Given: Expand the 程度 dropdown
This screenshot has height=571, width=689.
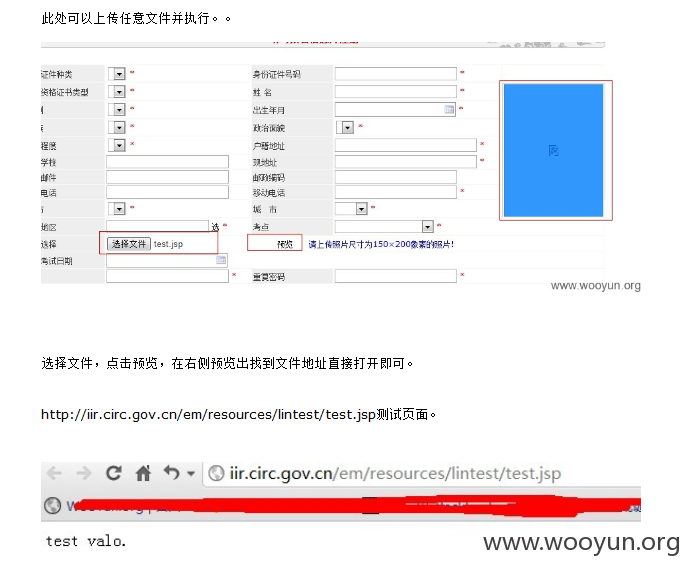Looking at the screenshot, I should tap(119, 145).
